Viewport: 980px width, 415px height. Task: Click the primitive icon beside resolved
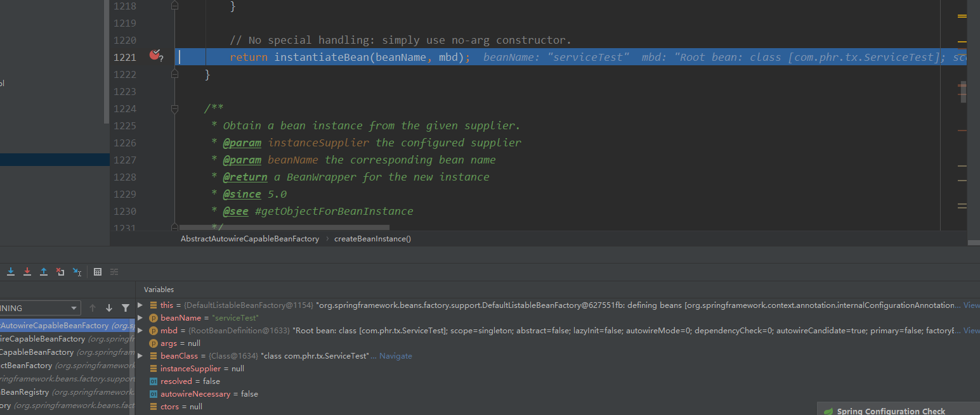(x=153, y=381)
